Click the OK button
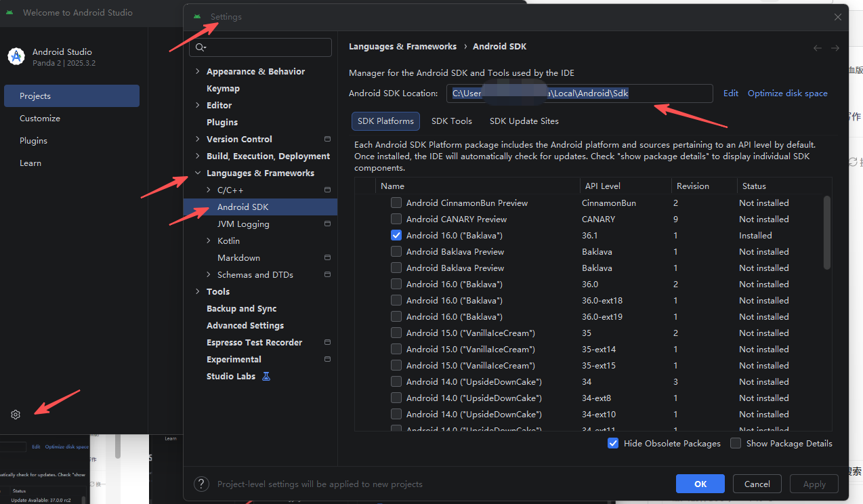The image size is (863, 504). click(700, 484)
